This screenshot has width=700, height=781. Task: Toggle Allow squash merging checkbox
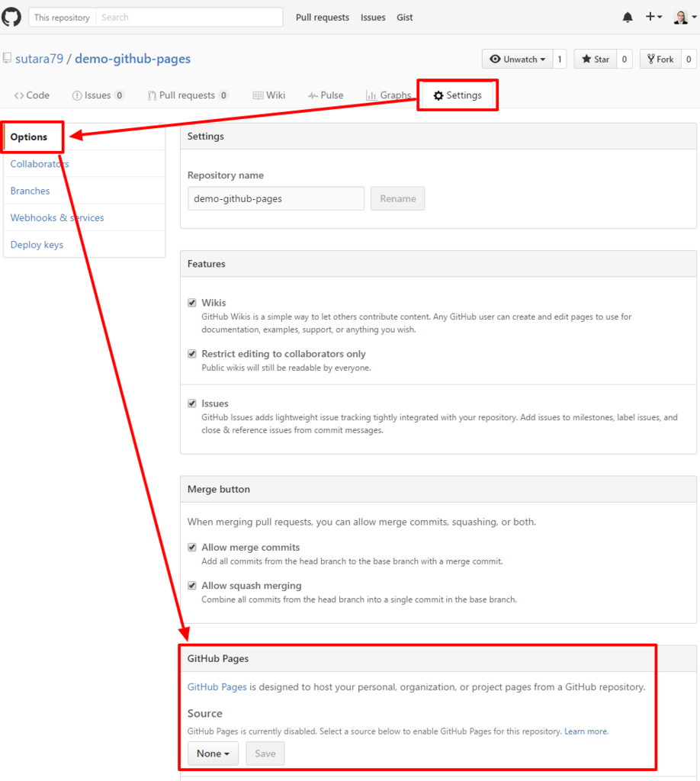[192, 586]
